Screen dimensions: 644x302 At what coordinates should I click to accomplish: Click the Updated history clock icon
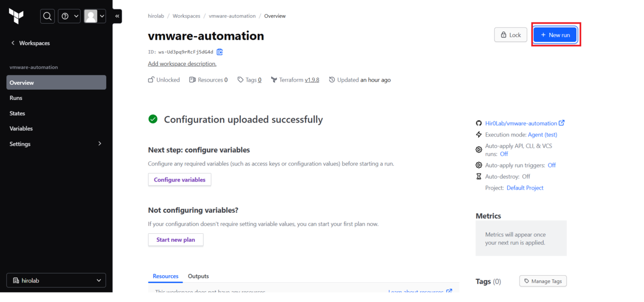tap(332, 80)
